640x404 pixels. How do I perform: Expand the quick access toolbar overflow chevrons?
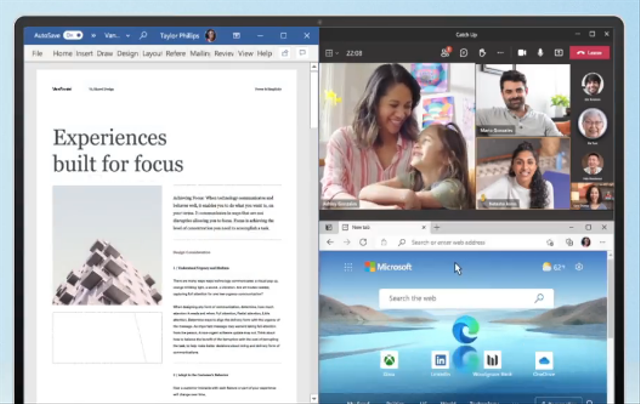pyautogui.click(x=93, y=36)
